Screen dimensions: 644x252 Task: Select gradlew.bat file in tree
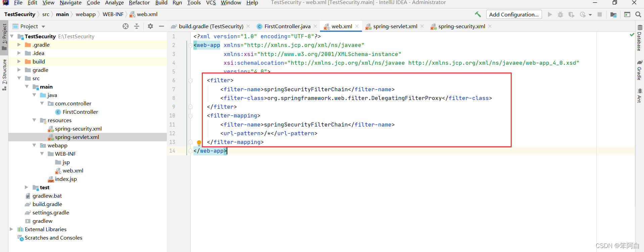(47, 196)
